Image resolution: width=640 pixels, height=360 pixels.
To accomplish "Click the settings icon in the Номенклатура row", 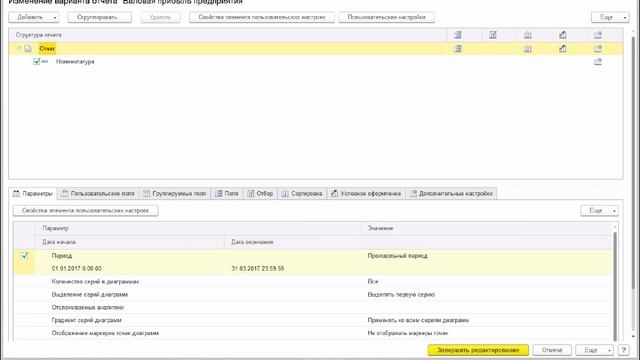I will (x=598, y=62).
